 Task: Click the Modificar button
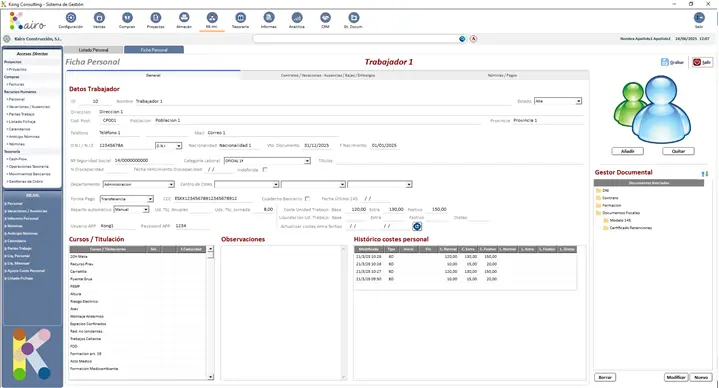coord(675,377)
